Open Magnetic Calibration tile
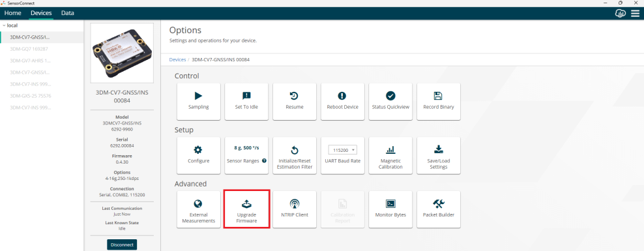The image size is (644, 251). tap(390, 155)
